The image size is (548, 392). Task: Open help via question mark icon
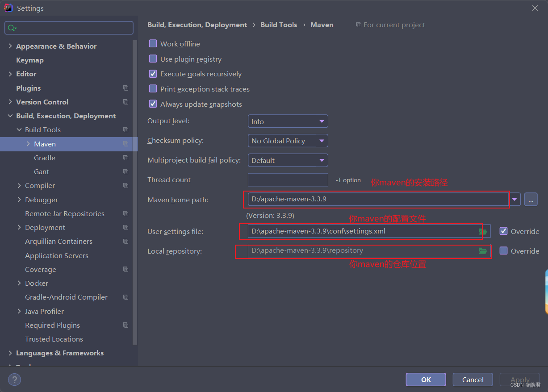click(x=14, y=380)
